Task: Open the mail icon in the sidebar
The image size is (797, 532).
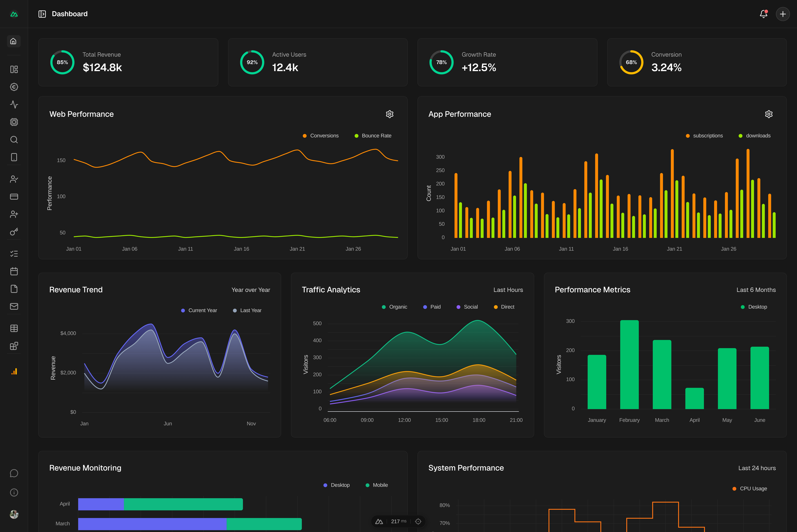Action: tap(14, 306)
